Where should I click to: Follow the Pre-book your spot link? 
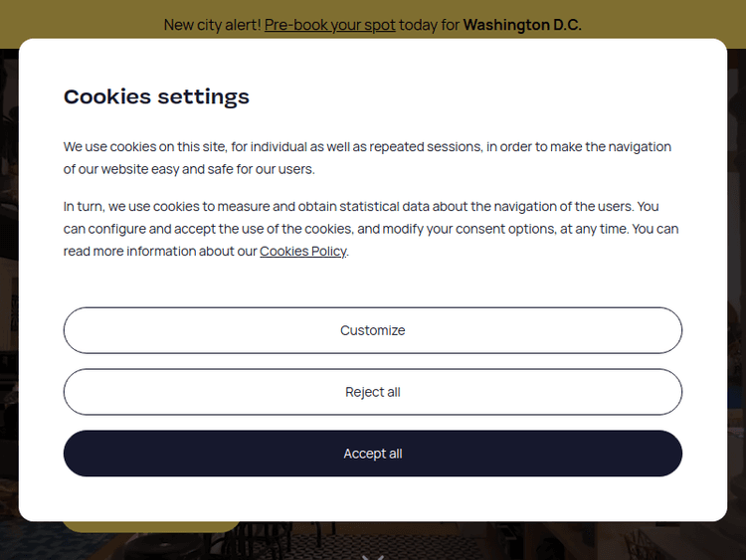330,25
